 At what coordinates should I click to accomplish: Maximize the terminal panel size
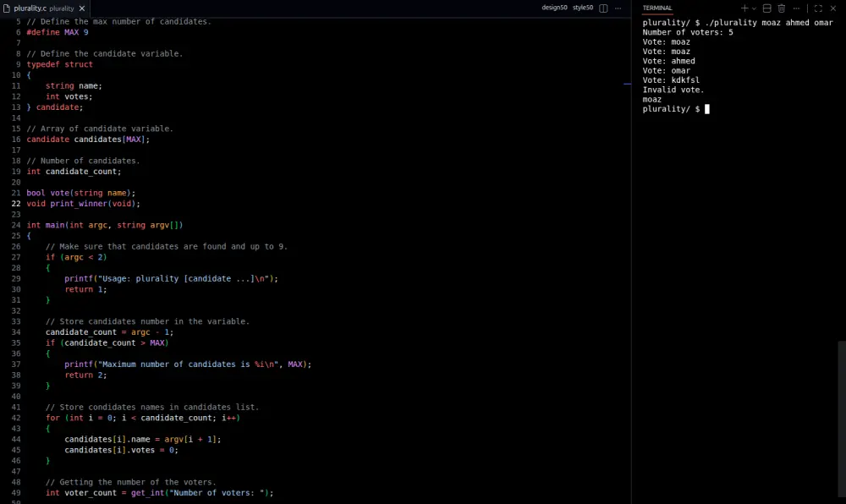pos(818,8)
